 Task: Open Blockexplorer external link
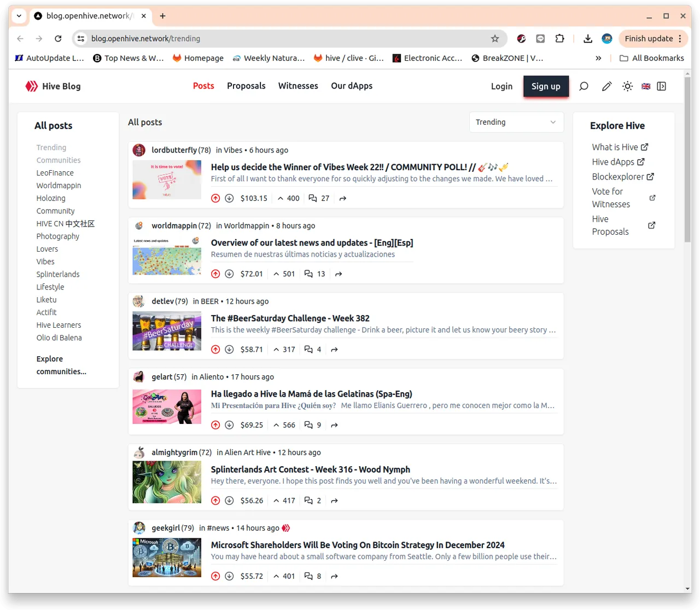click(x=623, y=177)
